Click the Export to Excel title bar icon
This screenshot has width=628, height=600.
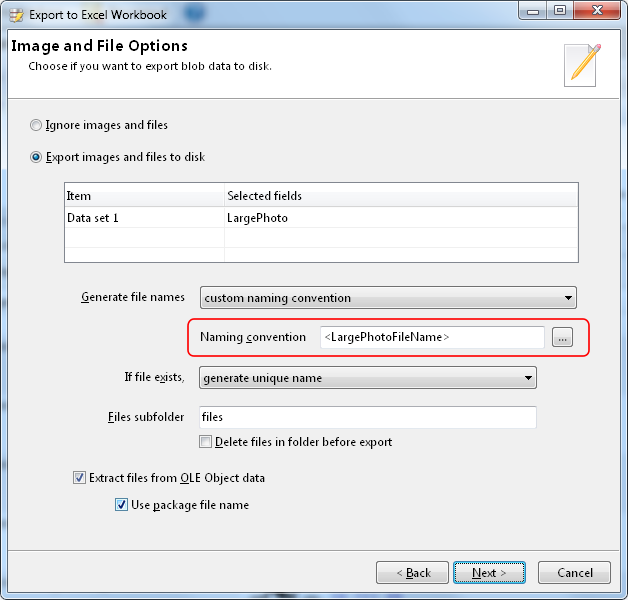coord(16,14)
